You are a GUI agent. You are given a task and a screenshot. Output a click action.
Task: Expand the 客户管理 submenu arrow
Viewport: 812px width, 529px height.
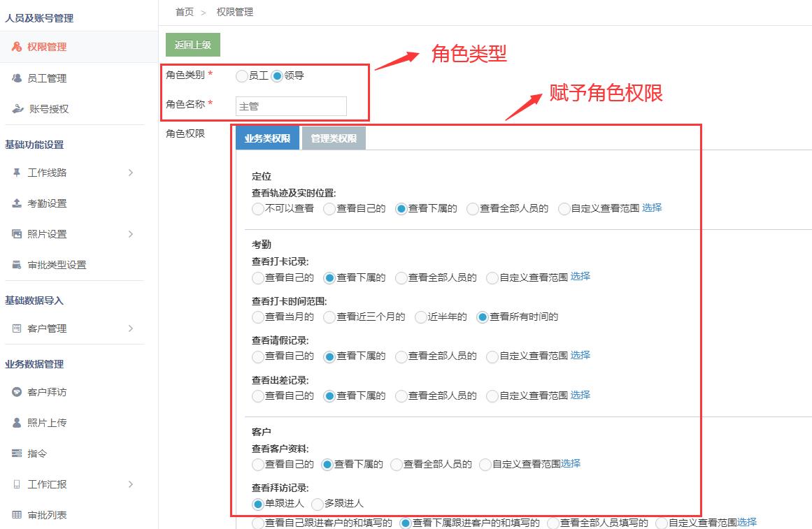131,328
